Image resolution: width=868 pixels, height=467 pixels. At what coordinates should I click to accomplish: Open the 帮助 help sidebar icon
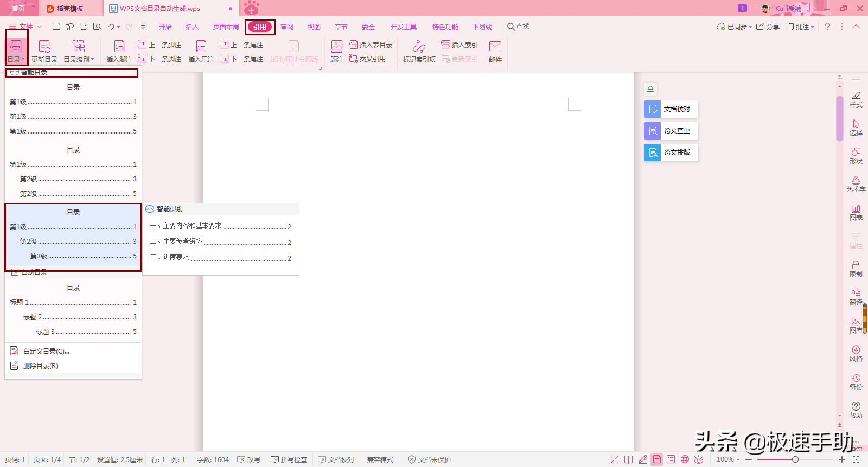(x=856, y=410)
